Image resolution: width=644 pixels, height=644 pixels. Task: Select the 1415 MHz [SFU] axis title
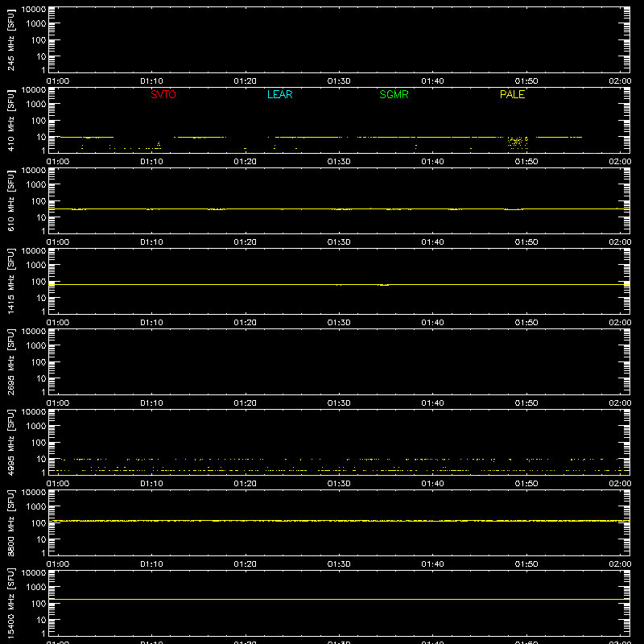click(x=10, y=282)
